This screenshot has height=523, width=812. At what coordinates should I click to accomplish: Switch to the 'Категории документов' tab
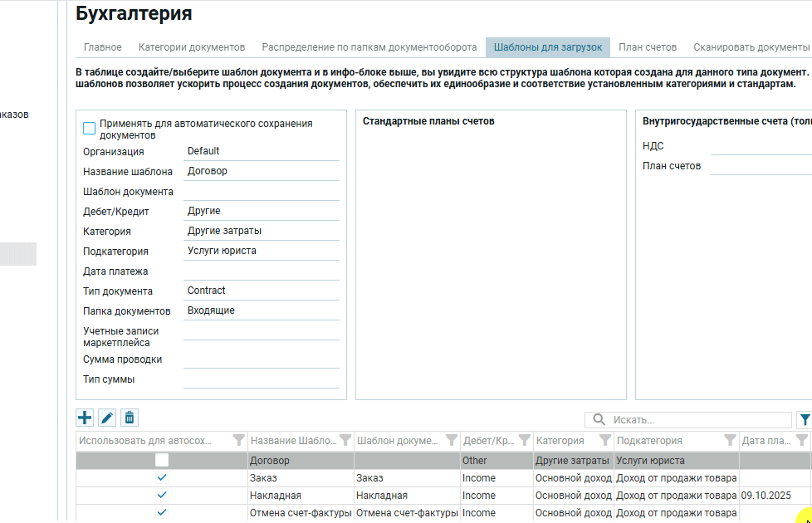tap(192, 47)
